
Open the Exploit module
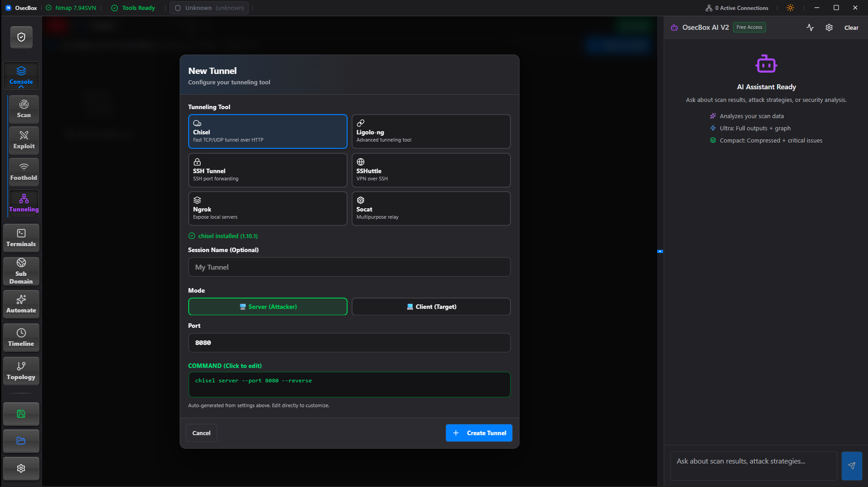[24, 140]
